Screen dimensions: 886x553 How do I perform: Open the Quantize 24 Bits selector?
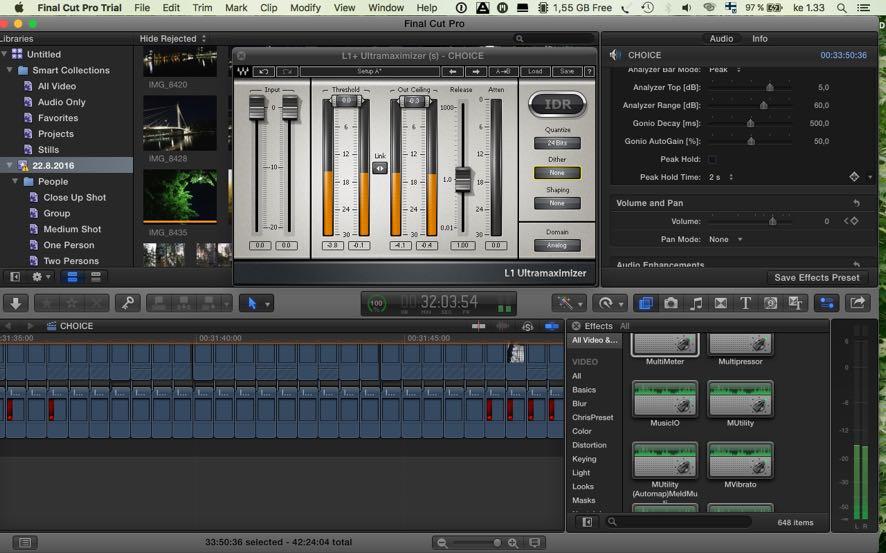click(557, 143)
